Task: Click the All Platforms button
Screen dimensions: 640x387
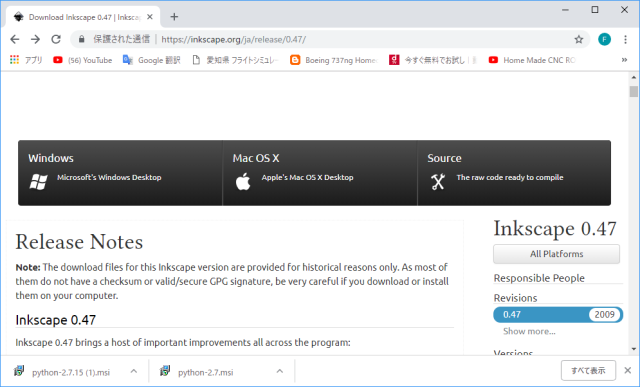Action: coord(556,254)
